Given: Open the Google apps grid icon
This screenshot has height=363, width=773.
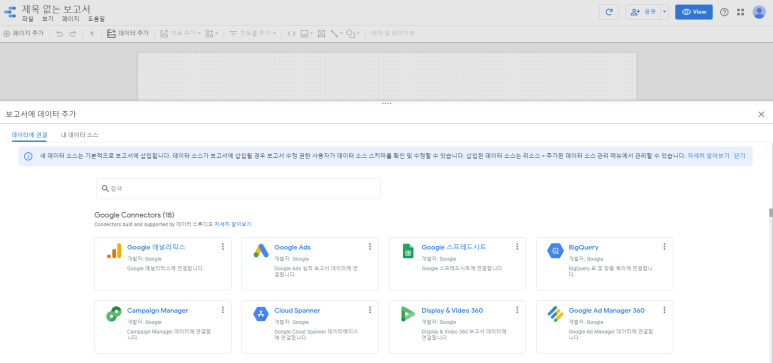Looking at the screenshot, I should pos(740,12).
